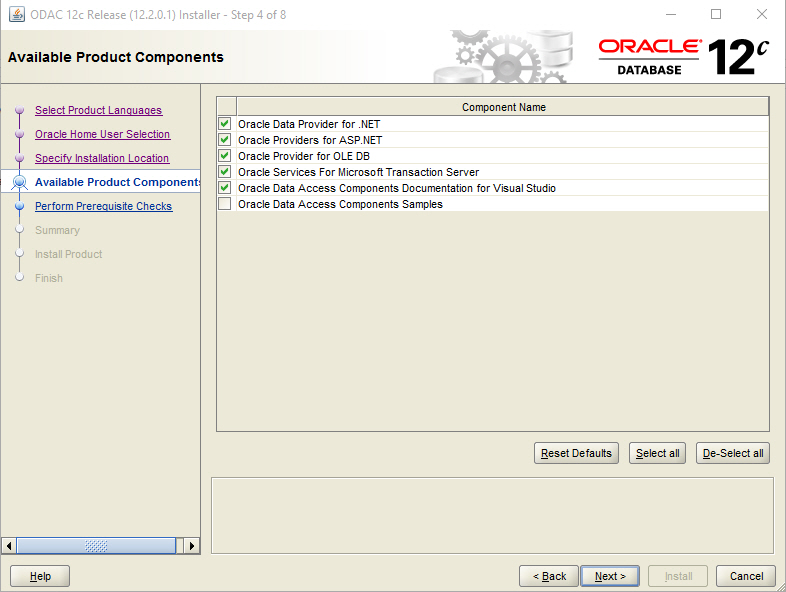Open Specify Installation Location step
This screenshot has height=592, width=786.
coord(102,158)
